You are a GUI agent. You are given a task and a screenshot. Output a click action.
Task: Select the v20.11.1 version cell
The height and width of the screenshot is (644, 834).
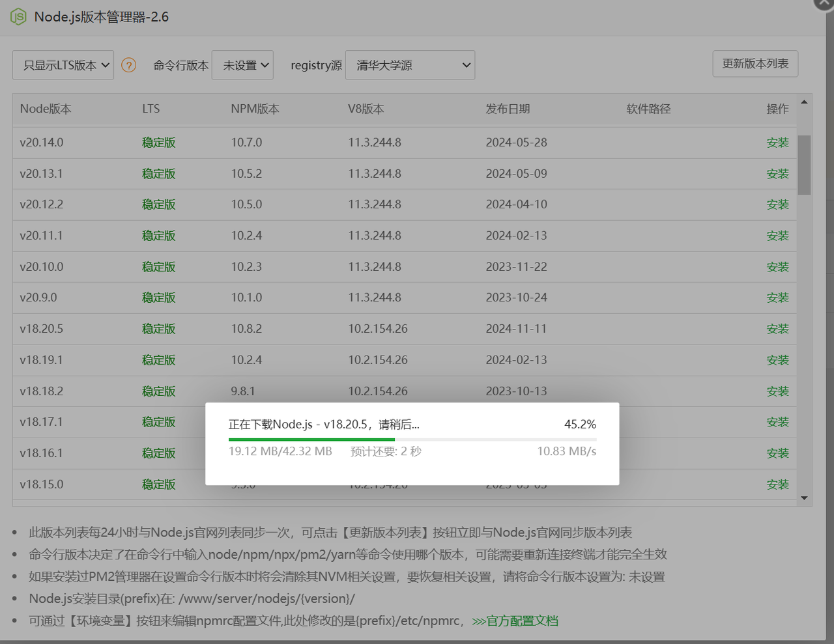click(42, 236)
